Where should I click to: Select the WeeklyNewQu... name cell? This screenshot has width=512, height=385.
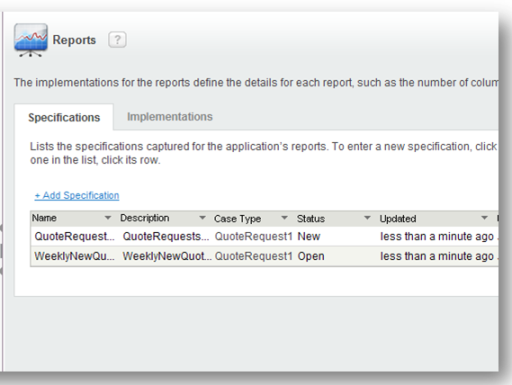[x=74, y=256]
